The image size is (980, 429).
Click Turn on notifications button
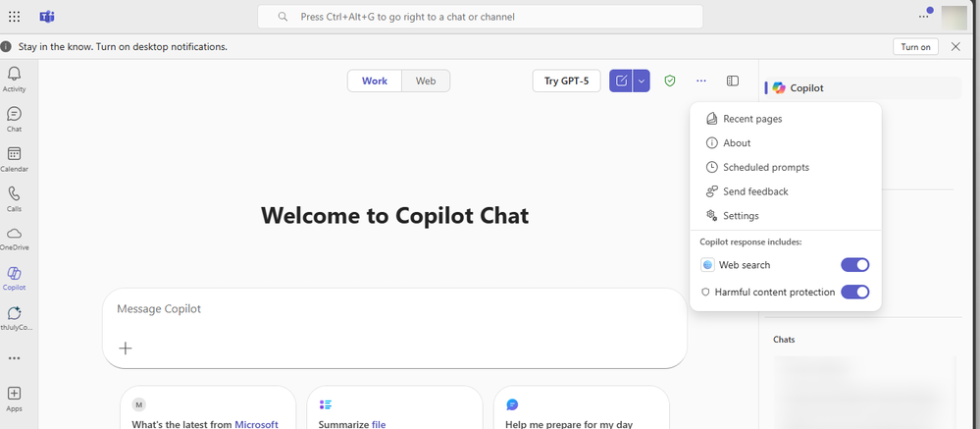click(x=915, y=47)
